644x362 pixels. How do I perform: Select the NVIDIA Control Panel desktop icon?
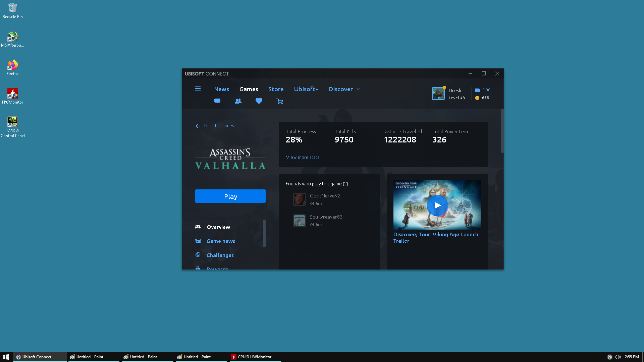click(x=13, y=127)
